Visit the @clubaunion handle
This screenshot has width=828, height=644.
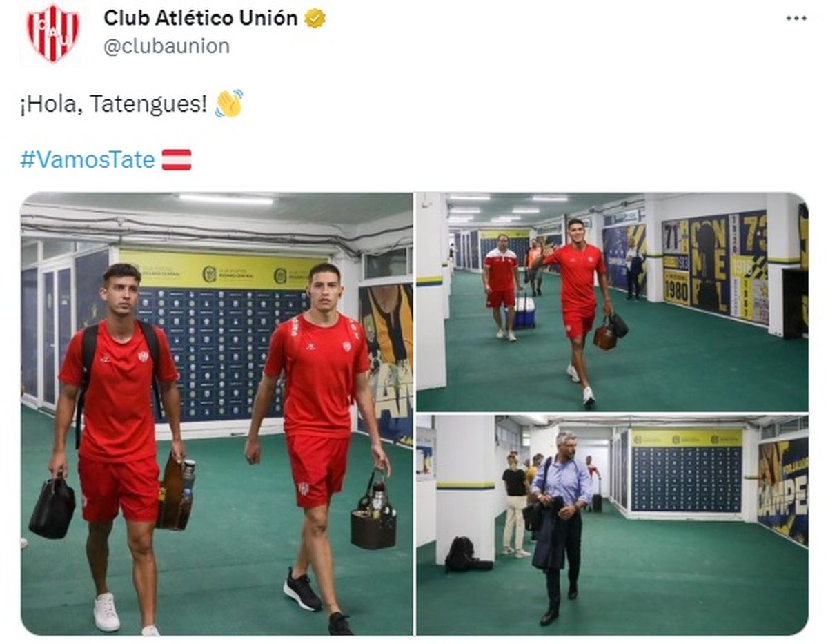(x=166, y=46)
